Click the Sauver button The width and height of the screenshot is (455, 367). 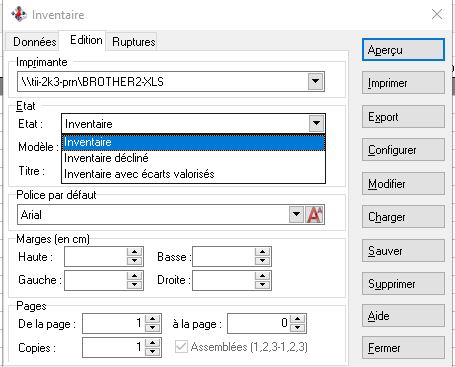(x=403, y=251)
